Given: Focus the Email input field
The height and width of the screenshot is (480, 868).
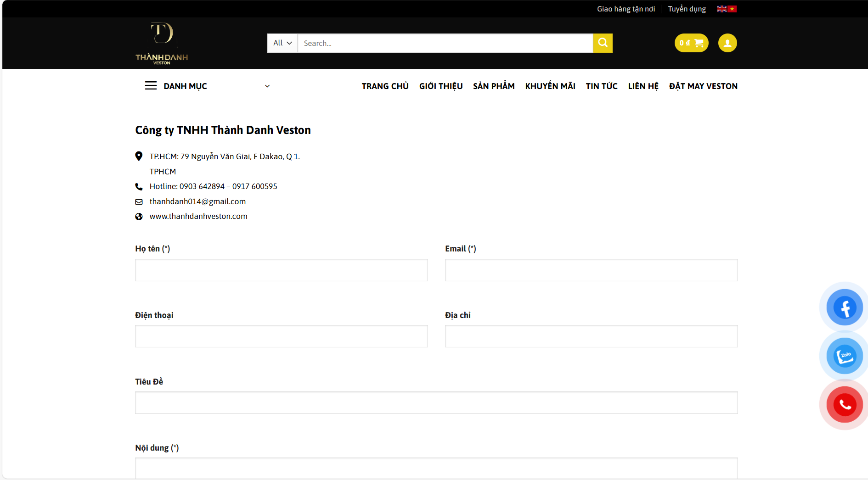Looking at the screenshot, I should click(x=591, y=270).
